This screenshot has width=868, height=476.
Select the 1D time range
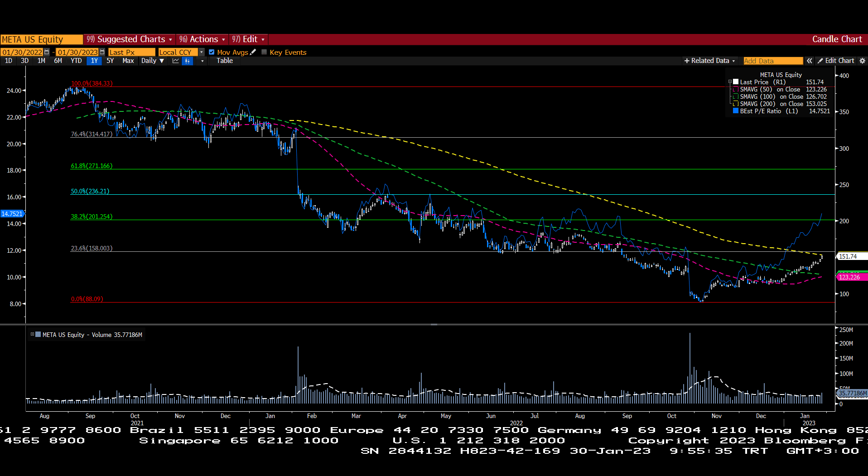[x=8, y=61]
